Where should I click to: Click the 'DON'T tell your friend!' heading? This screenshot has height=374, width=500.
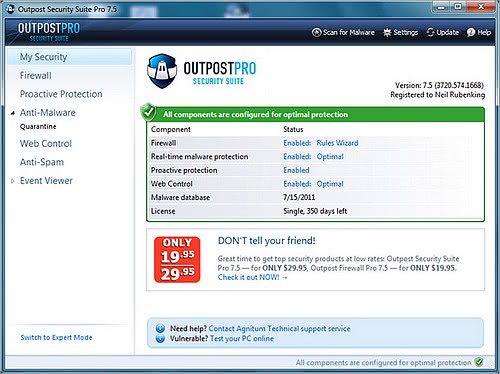(266, 241)
